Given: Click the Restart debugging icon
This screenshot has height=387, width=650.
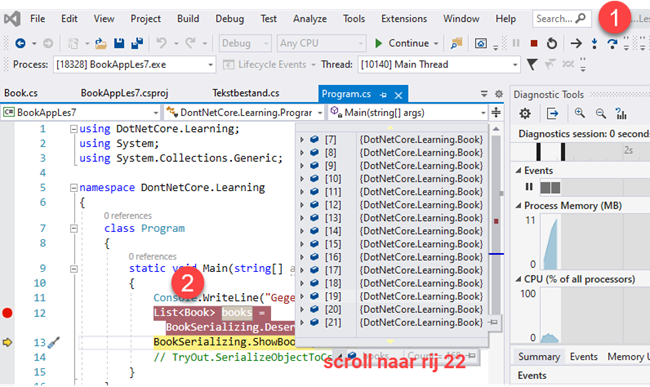Looking at the screenshot, I should 552,43.
